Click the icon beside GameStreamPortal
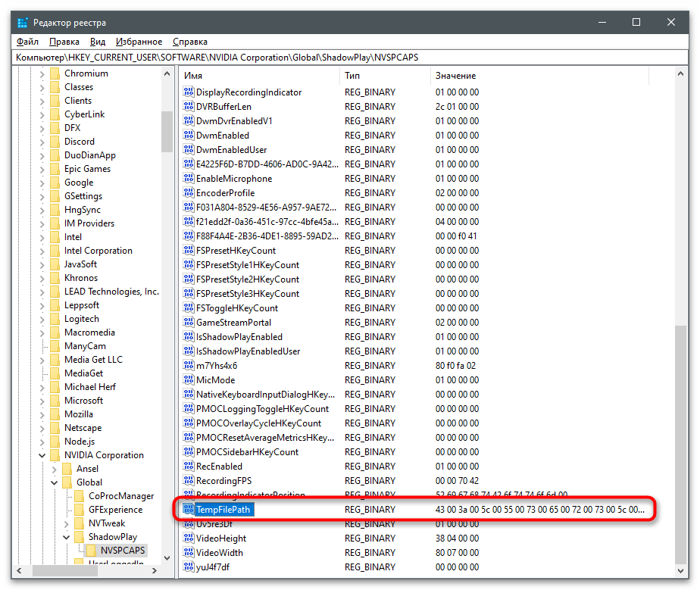Screen dimensions: 700x590 pyautogui.click(x=189, y=322)
